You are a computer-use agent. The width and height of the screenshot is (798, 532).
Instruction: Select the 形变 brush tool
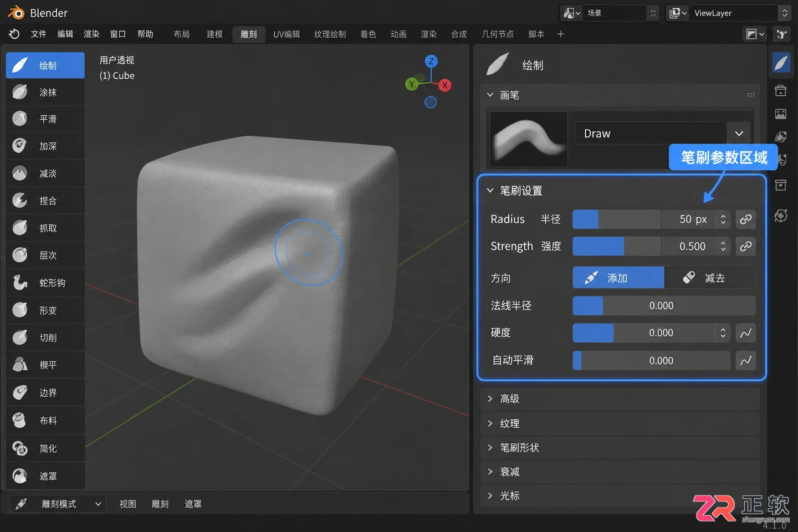click(45, 310)
